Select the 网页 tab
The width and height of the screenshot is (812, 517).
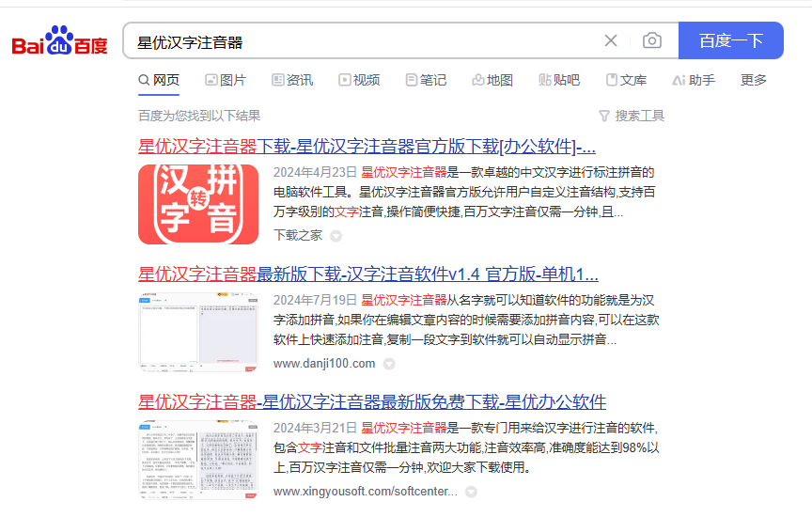(159, 80)
